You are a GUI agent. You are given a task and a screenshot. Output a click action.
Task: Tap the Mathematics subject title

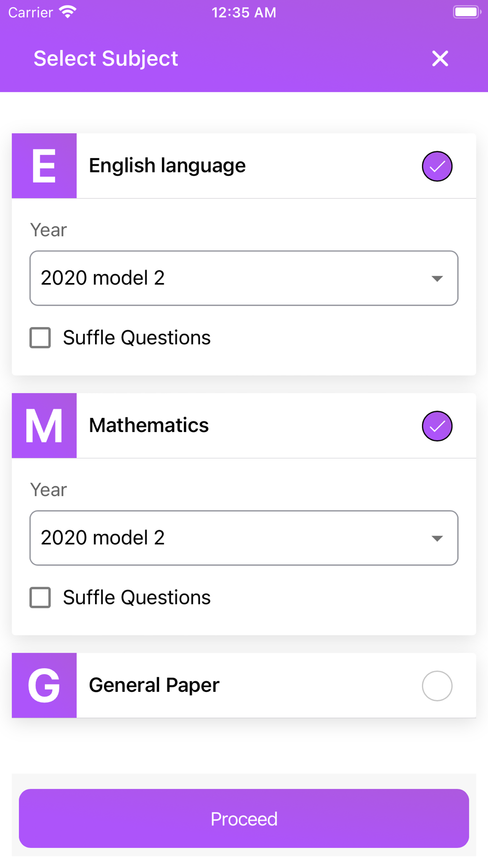(148, 426)
